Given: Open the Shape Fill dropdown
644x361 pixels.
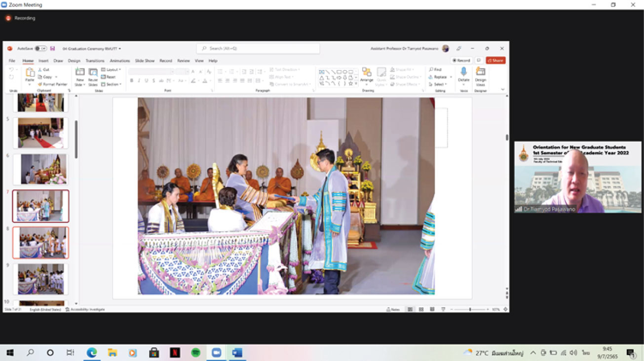Looking at the screenshot, I should click(x=402, y=70).
